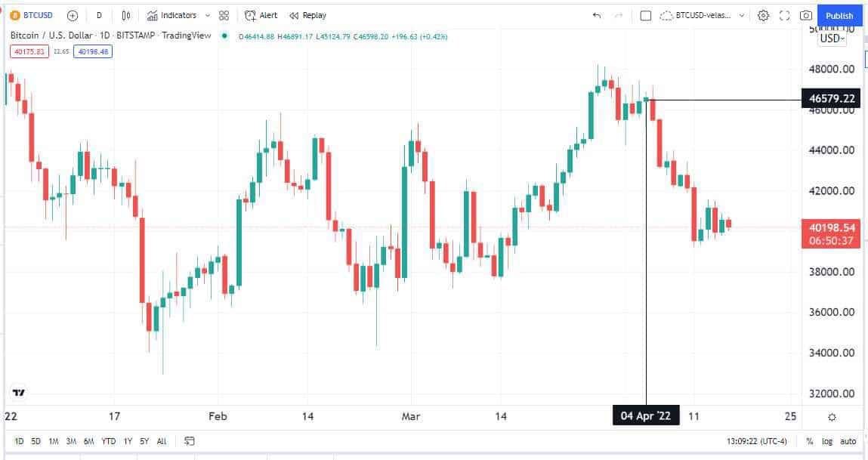Click the add symbol compare plus icon

tap(73, 15)
